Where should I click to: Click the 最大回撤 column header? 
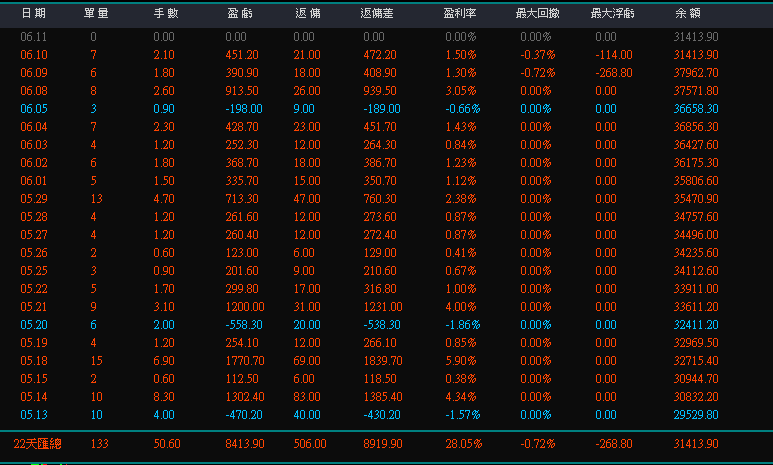537,13
